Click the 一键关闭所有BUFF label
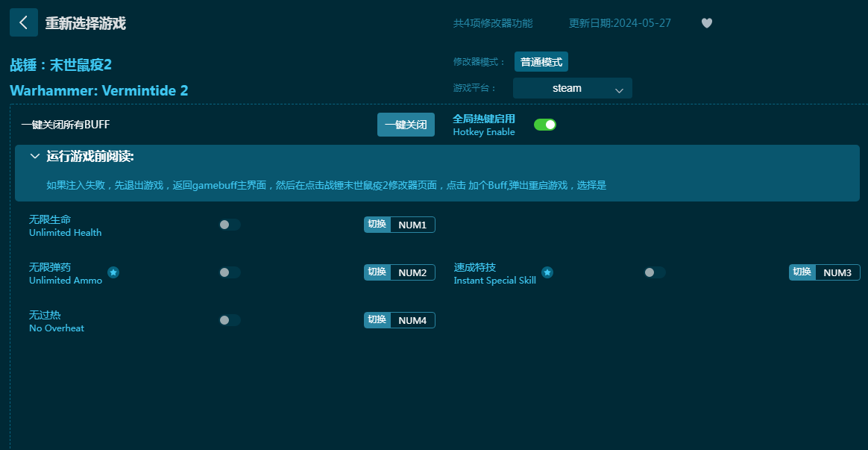 pos(66,124)
